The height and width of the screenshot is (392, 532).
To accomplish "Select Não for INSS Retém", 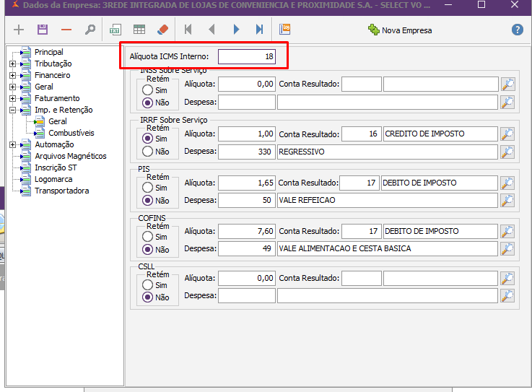I will pyautogui.click(x=147, y=103).
